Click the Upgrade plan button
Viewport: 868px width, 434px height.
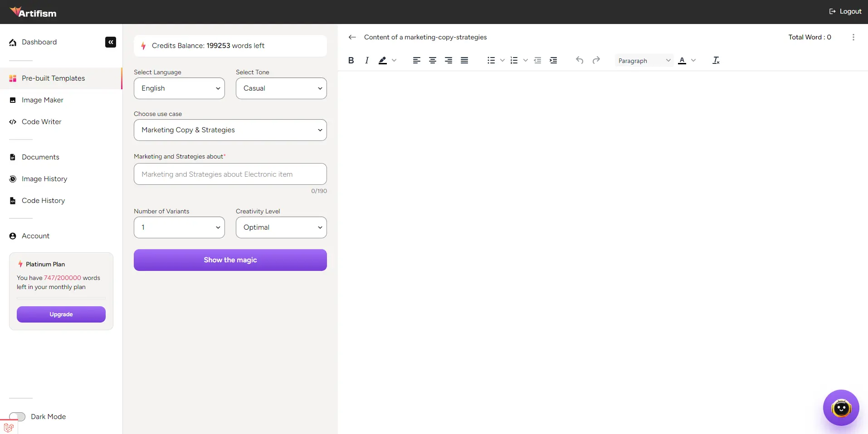tap(61, 314)
